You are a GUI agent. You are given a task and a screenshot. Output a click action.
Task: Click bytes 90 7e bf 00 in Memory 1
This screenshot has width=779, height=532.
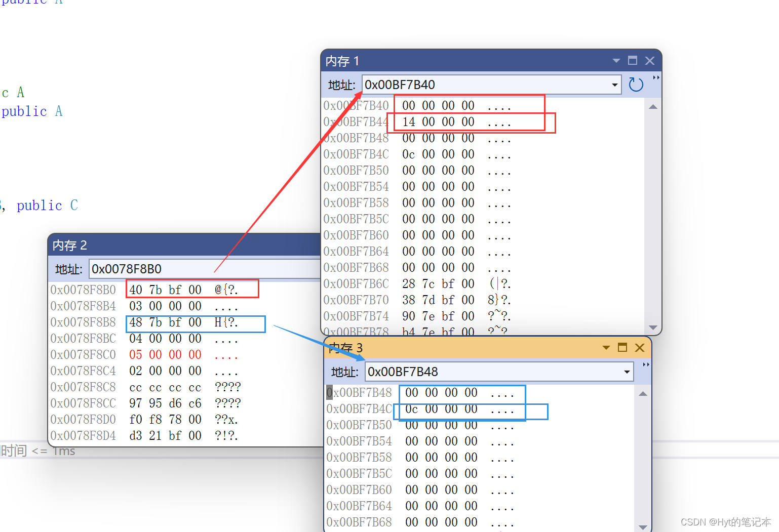point(439,316)
